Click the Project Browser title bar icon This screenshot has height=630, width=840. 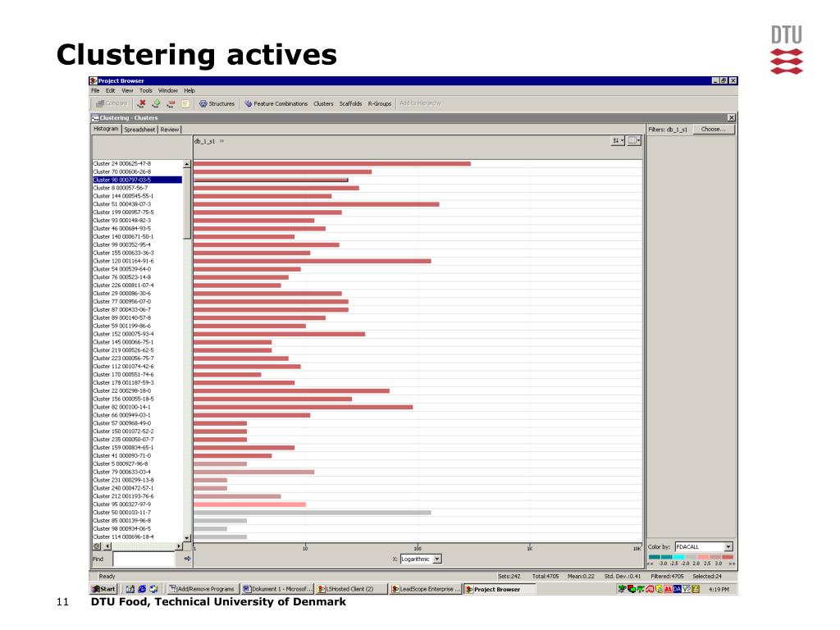coord(94,81)
